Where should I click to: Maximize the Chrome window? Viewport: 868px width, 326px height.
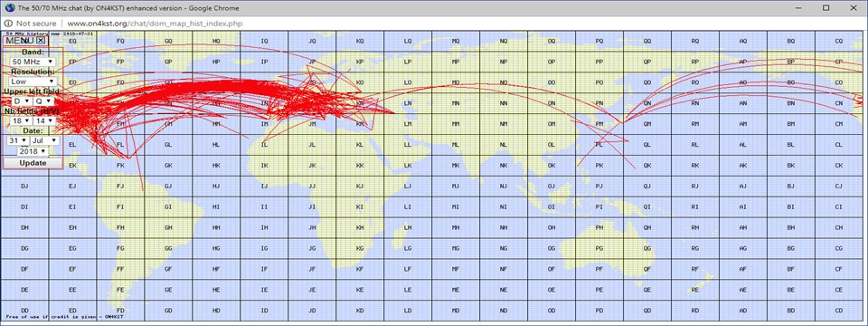point(826,8)
